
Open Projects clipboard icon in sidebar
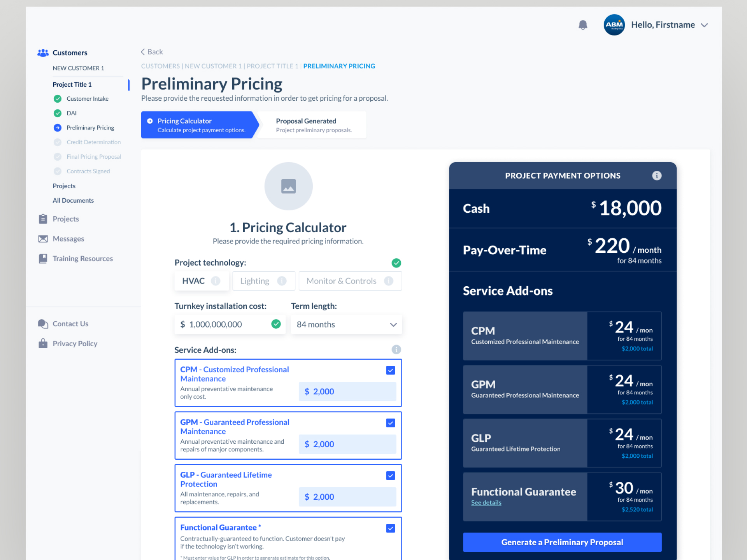[43, 219]
